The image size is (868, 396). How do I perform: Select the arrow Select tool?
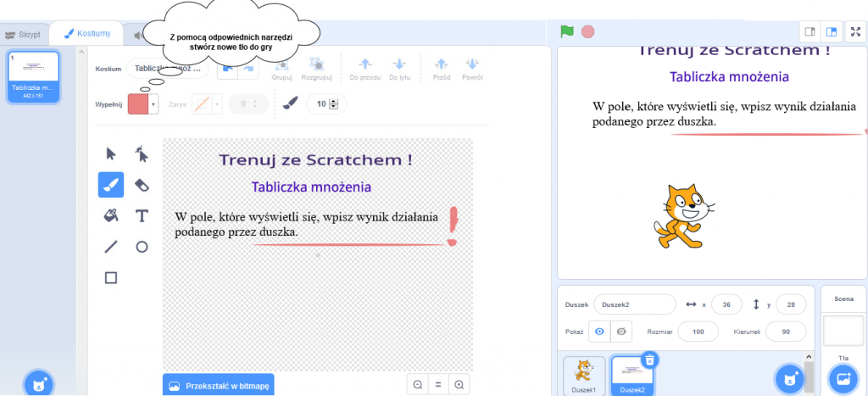[x=111, y=154]
